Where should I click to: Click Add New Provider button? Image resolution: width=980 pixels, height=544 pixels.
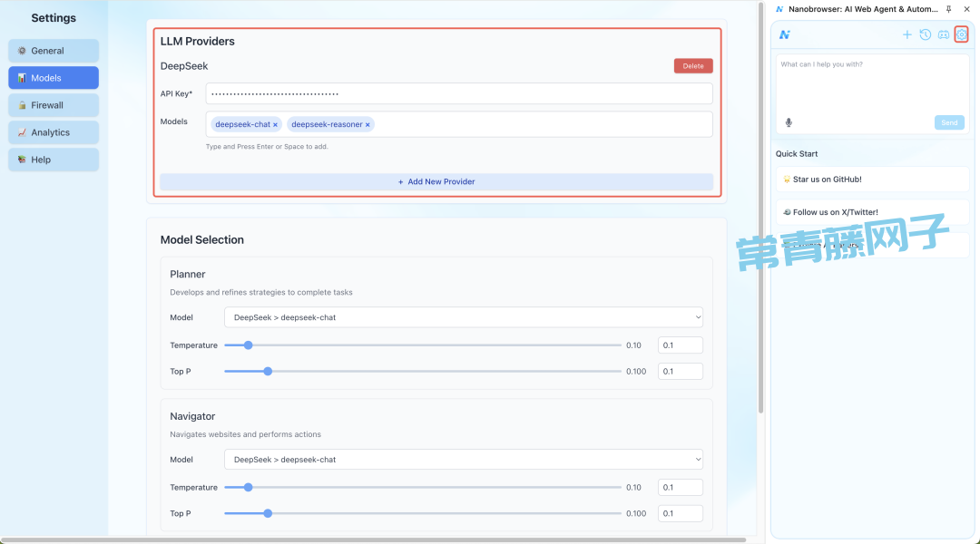[436, 181]
